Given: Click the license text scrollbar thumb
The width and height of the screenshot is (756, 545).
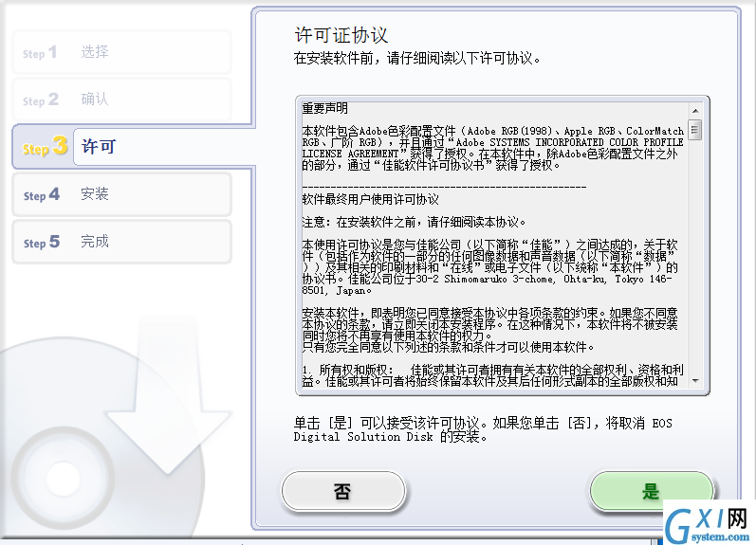Looking at the screenshot, I should click(x=694, y=130).
